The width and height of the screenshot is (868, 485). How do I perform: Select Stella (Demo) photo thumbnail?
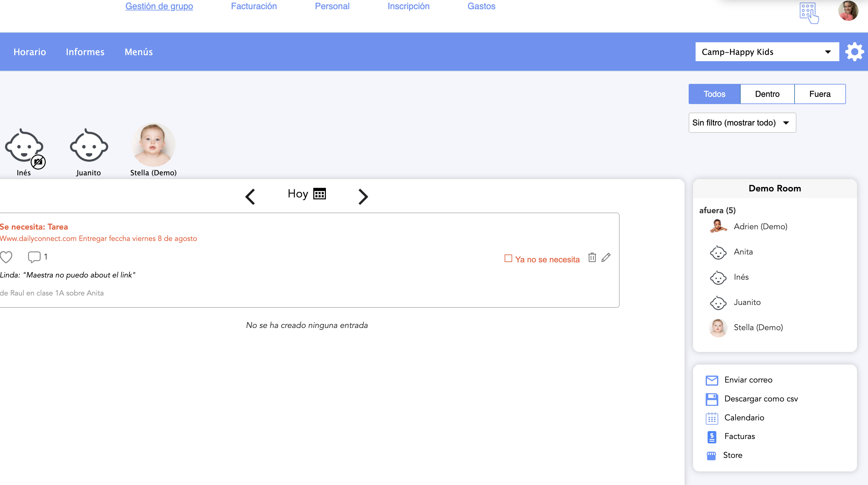(x=153, y=145)
